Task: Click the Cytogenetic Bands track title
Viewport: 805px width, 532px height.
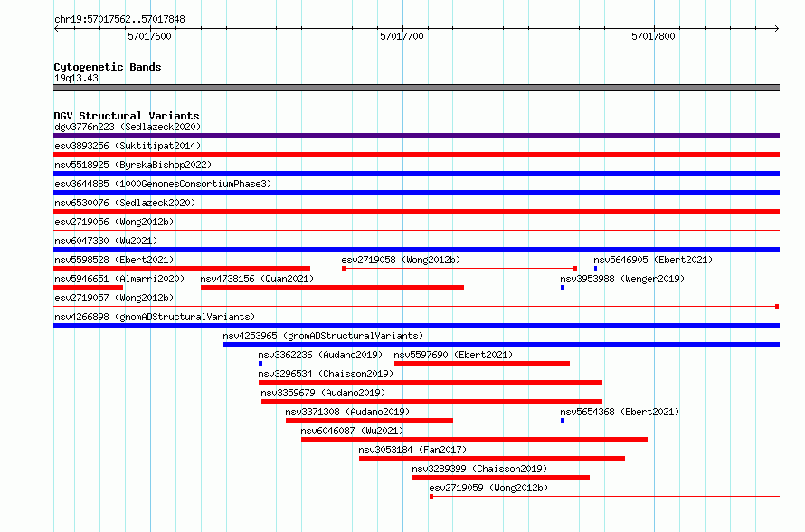Action: click(x=108, y=67)
